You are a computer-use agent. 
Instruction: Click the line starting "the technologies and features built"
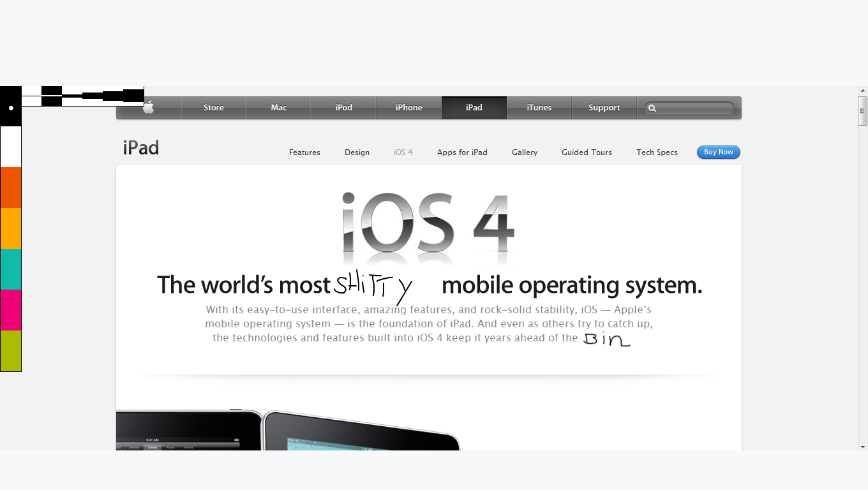pos(395,338)
